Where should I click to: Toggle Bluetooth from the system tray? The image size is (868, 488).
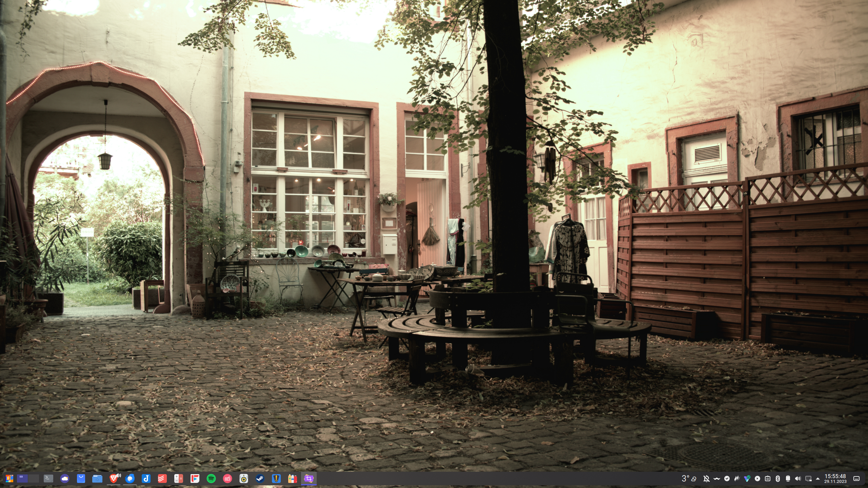777,479
